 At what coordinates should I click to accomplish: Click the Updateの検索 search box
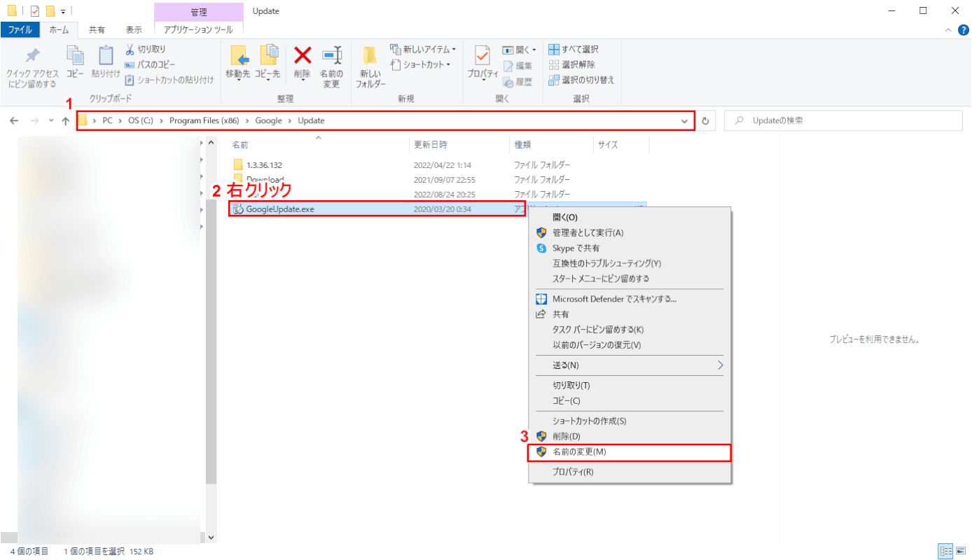coord(844,120)
